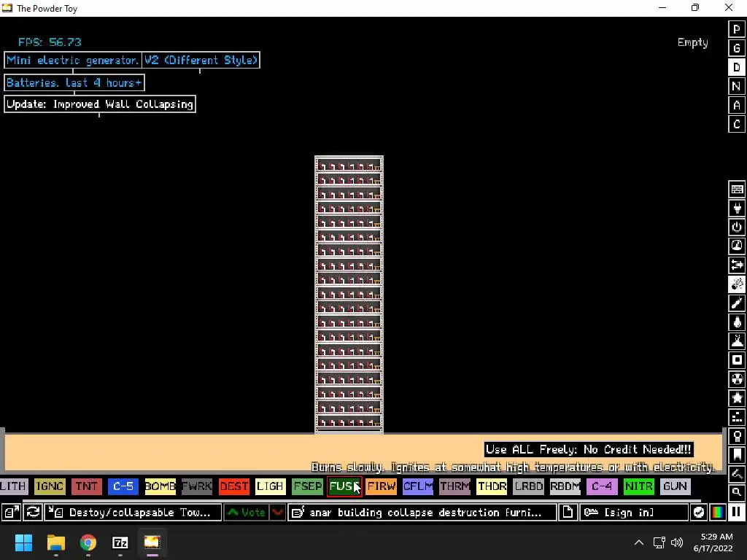Open simulation options checkmark icon
This screenshot has height=560, width=747.
(698, 513)
